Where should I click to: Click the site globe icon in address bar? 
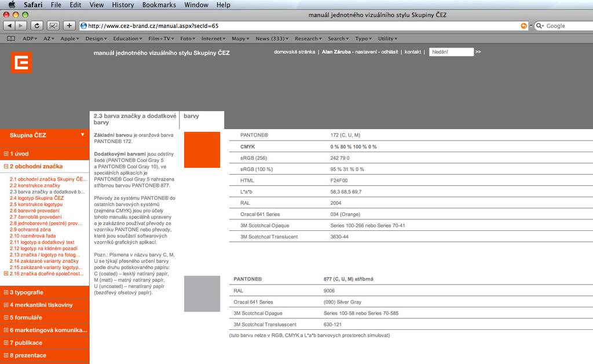83,25
